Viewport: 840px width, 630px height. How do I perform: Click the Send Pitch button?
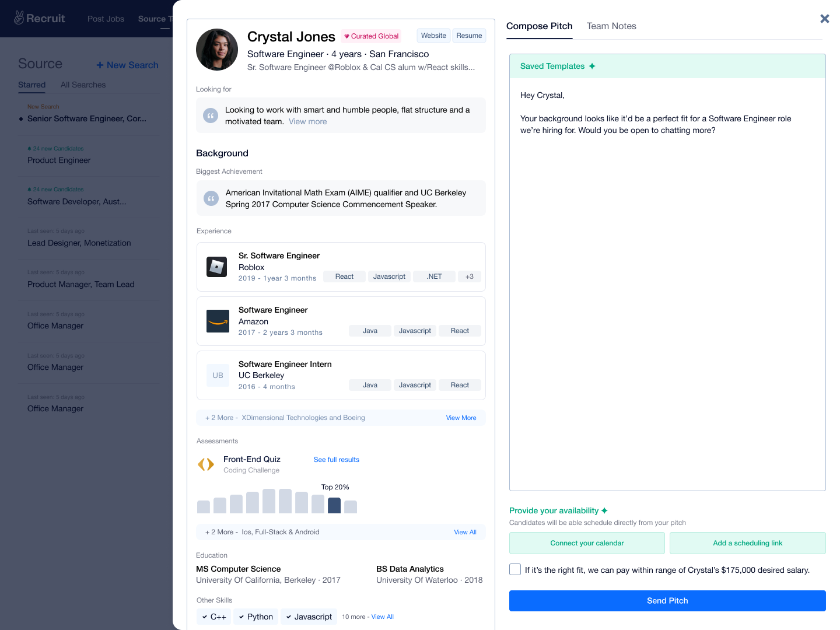tap(667, 600)
